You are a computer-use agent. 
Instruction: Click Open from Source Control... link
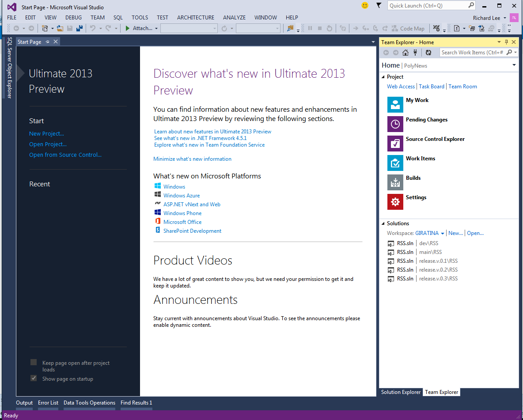[65, 155]
